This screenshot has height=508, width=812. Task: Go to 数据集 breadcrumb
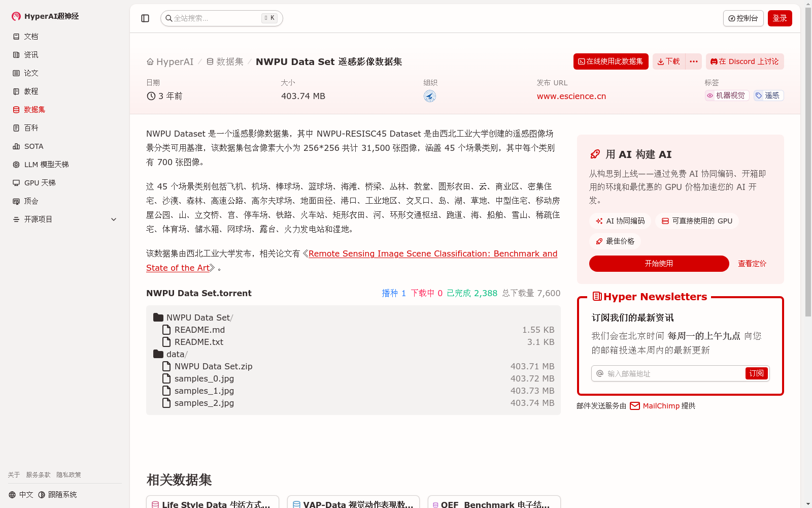225,61
